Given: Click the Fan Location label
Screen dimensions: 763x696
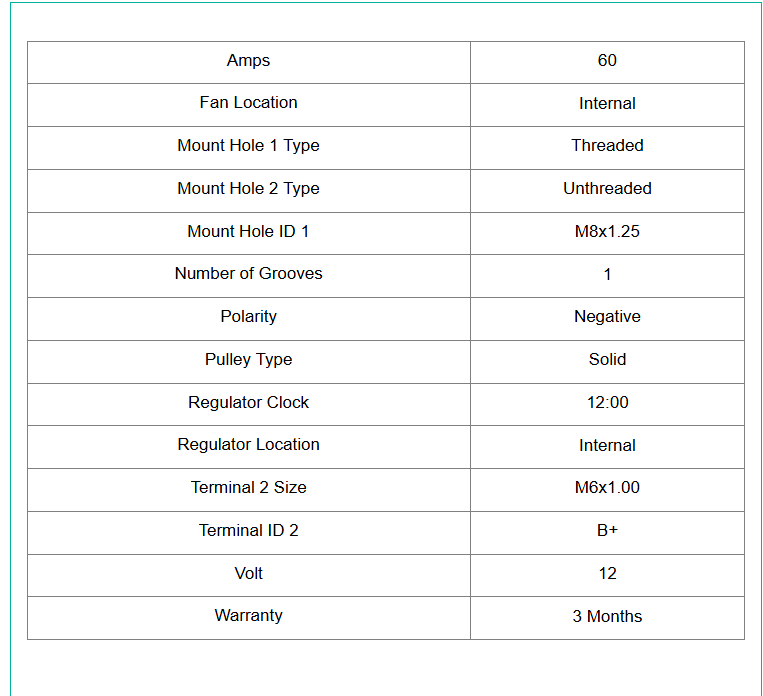Looking at the screenshot, I should click(x=248, y=103).
